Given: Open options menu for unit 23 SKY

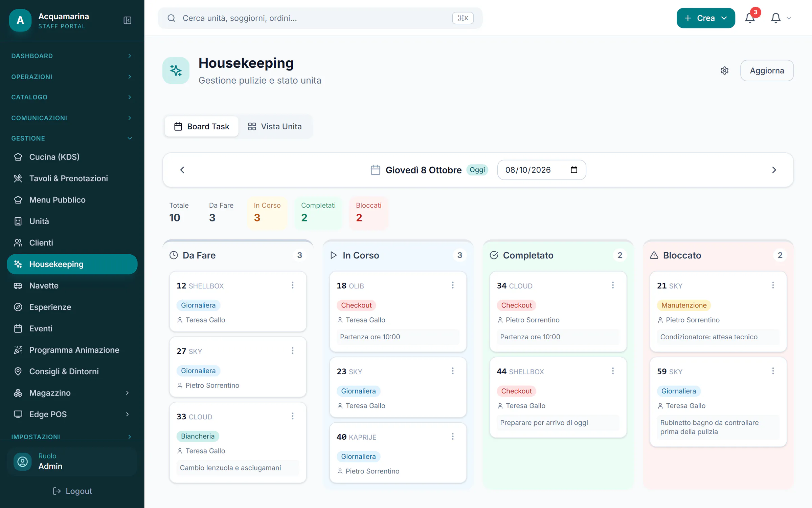Looking at the screenshot, I should (x=453, y=371).
